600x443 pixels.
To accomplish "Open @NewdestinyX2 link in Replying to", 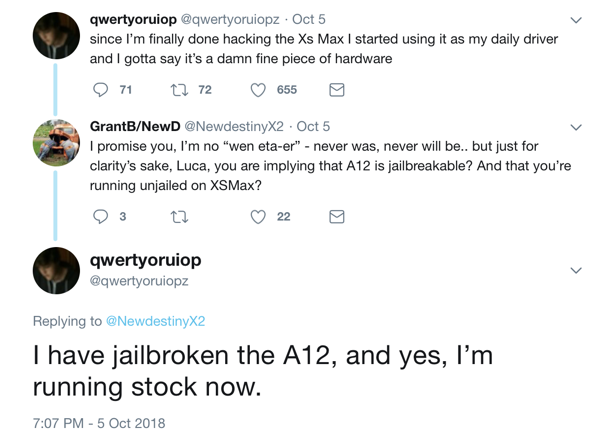I will click(x=155, y=321).
